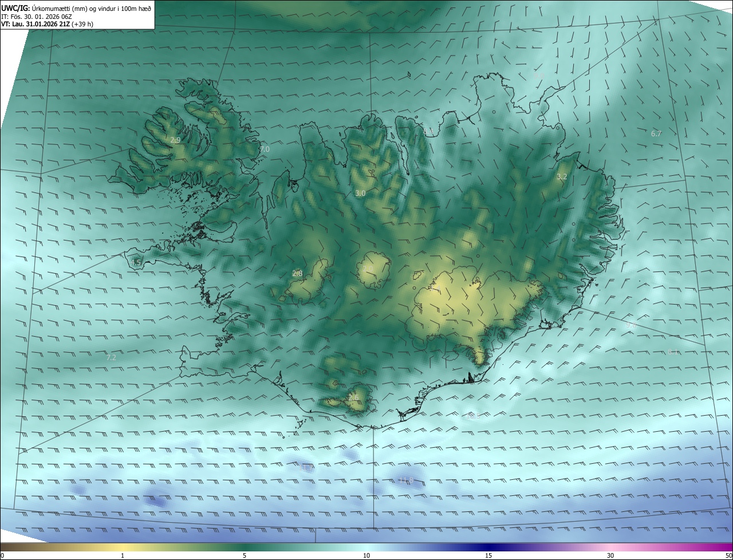Click the 6.7 value label over the sea

coord(656,133)
